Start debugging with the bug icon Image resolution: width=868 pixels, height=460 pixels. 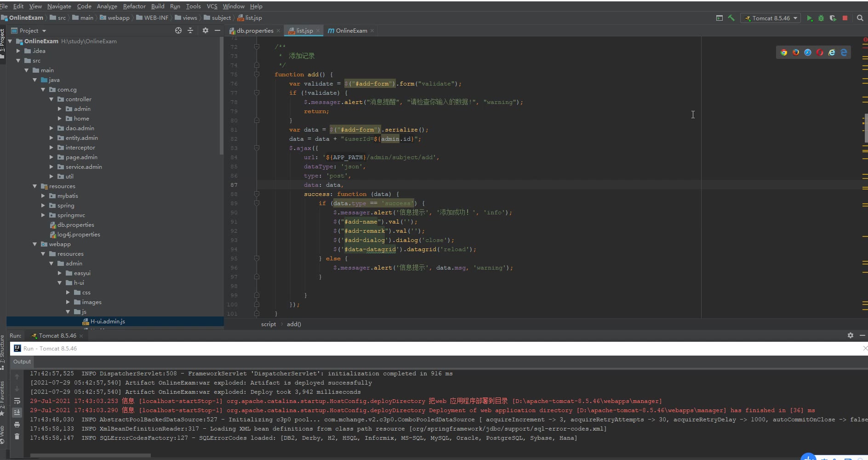click(x=821, y=18)
